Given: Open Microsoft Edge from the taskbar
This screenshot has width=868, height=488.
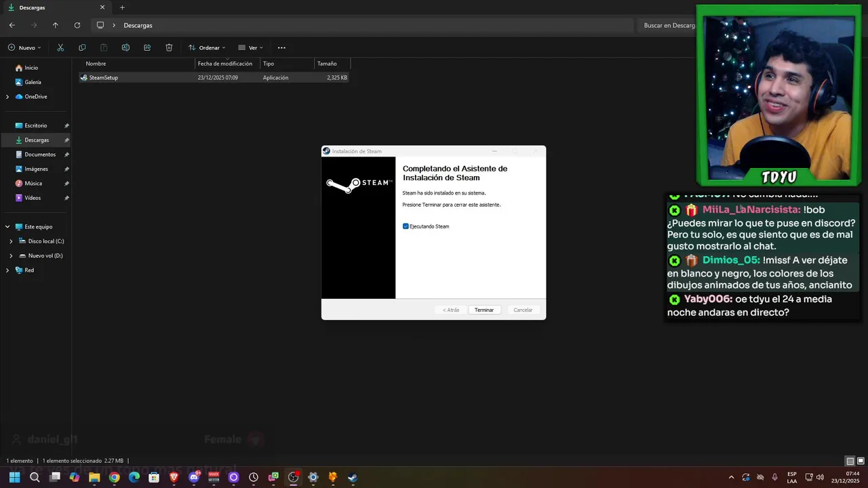Looking at the screenshot, I should (134, 477).
